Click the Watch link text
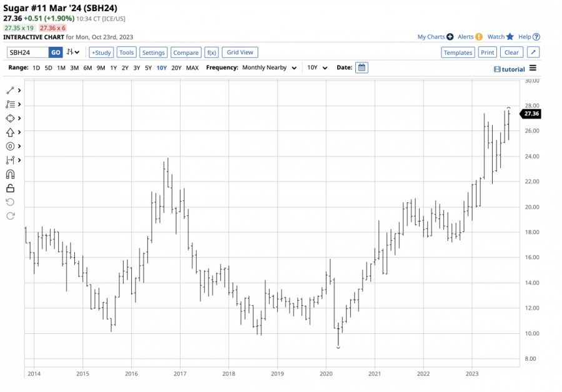Viewport: 562px width, 392px height. 496,37
